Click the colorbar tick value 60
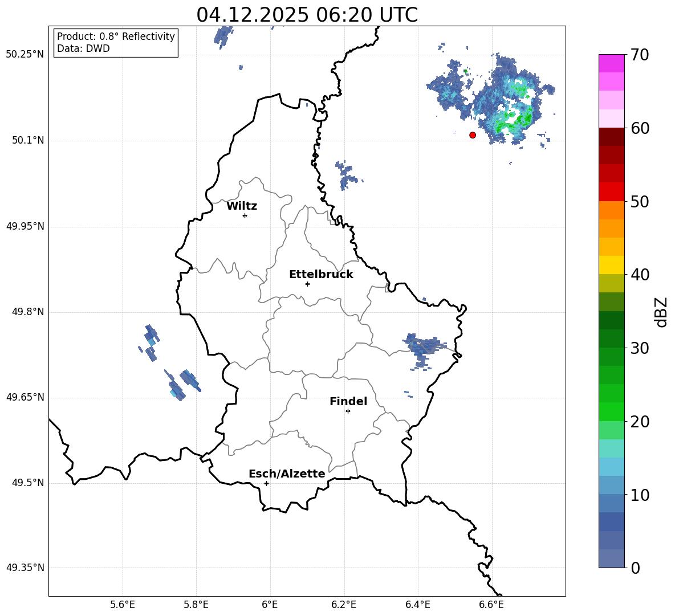675x616 pixels. (640, 128)
